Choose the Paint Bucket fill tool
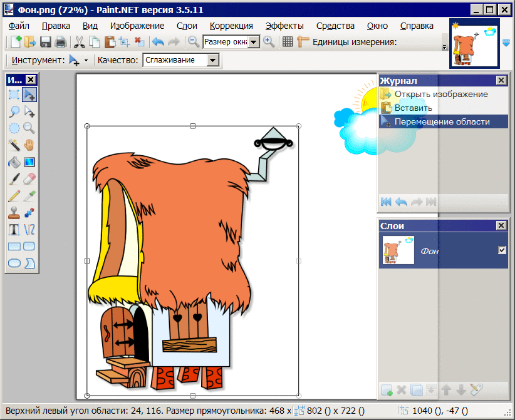 click(x=14, y=162)
